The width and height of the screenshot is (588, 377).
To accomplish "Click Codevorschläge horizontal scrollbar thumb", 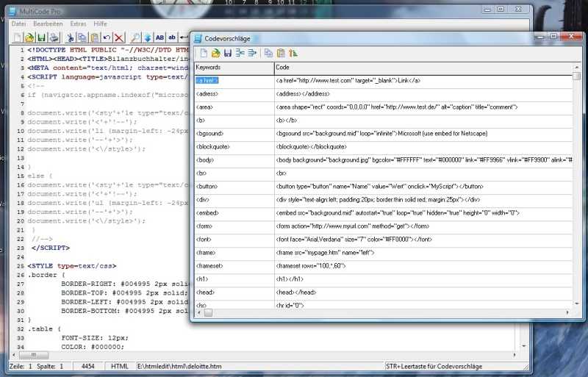I will pos(208,312).
